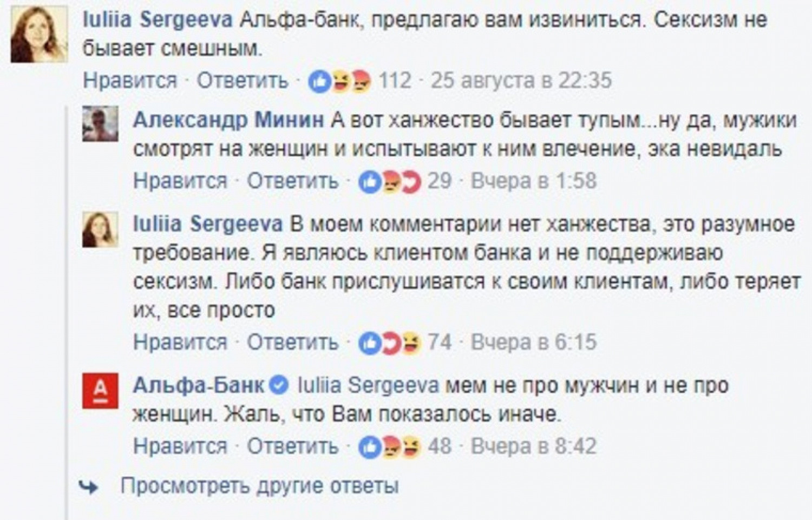The image size is (812, 520).
Task: Expand 'Просмотреть другие ответы' replies
Action: (259, 486)
